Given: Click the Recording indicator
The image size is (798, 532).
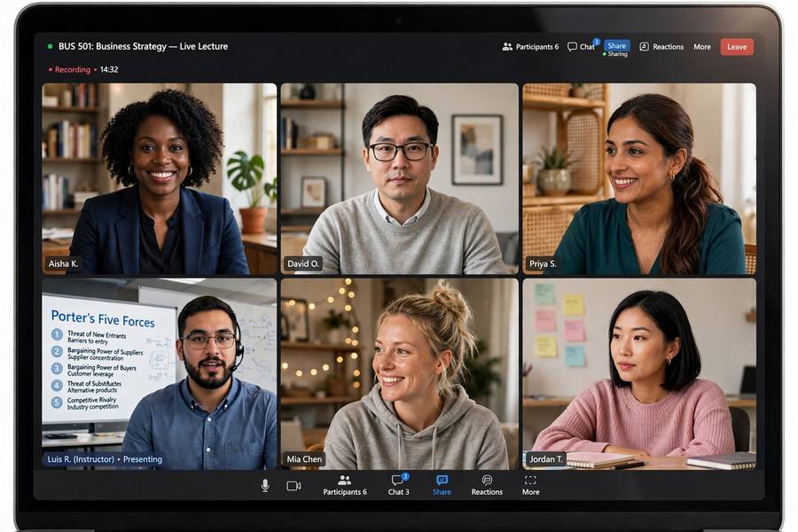Looking at the screenshot, I should (69, 70).
